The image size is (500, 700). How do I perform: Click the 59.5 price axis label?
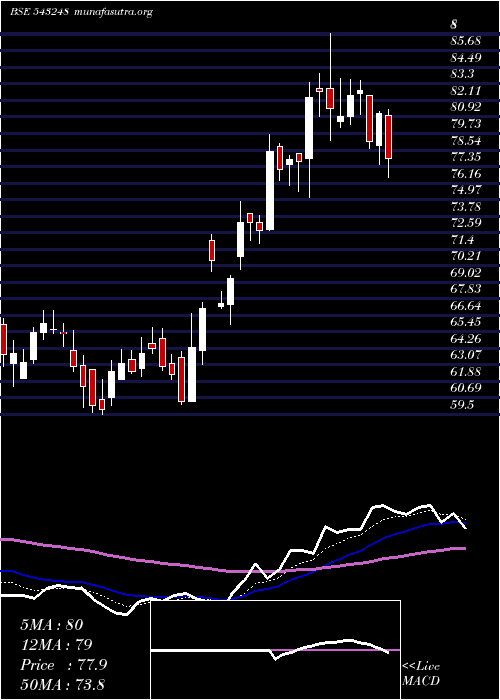462,405
